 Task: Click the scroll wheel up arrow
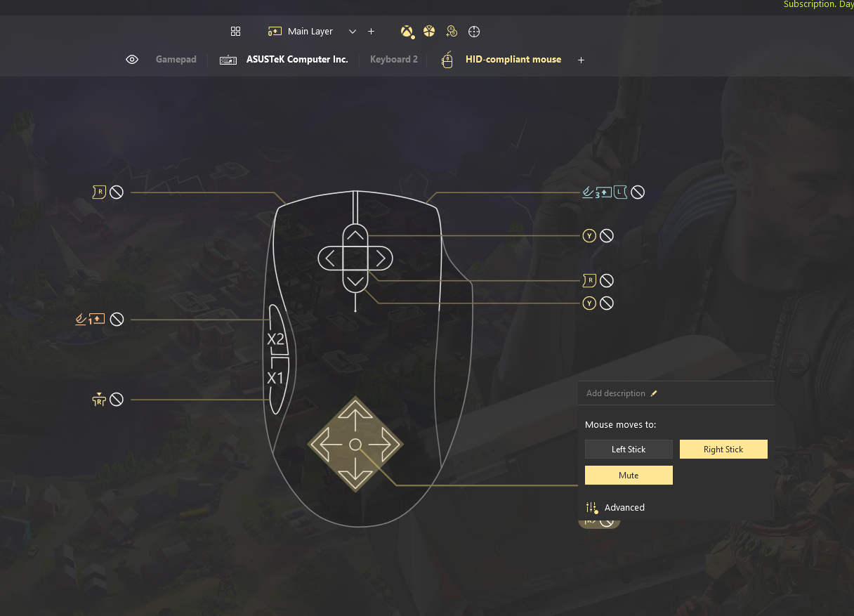click(355, 236)
